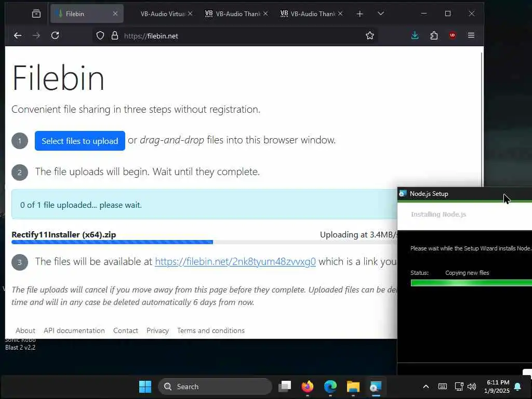Close the Filebin tab

[115, 14]
